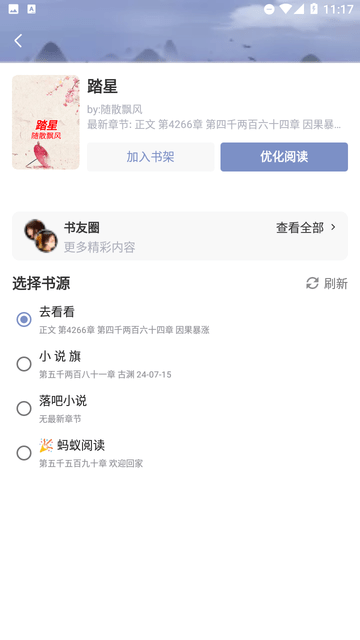Tap the battery status icon
360x640 pixels.
(x=314, y=9)
